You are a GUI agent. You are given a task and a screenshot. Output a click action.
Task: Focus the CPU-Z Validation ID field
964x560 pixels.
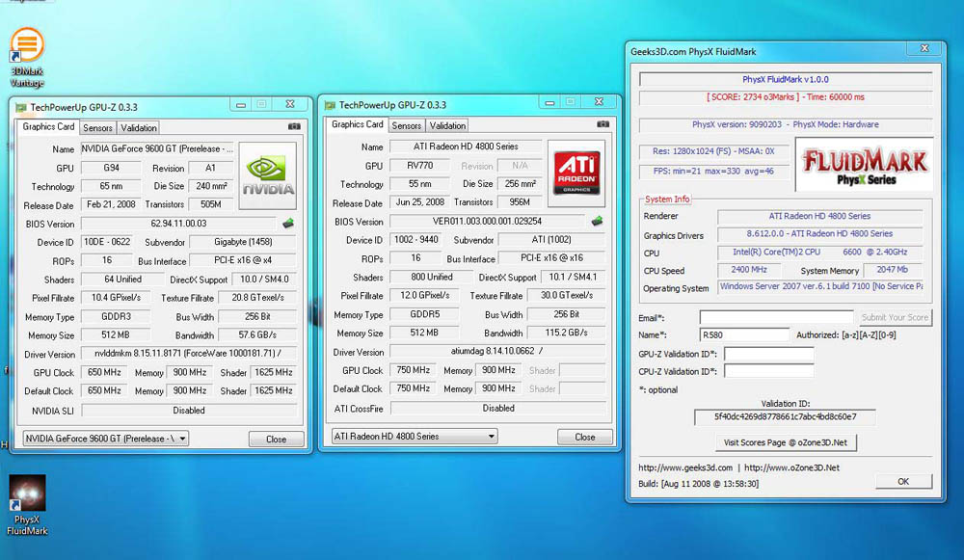[x=768, y=371]
